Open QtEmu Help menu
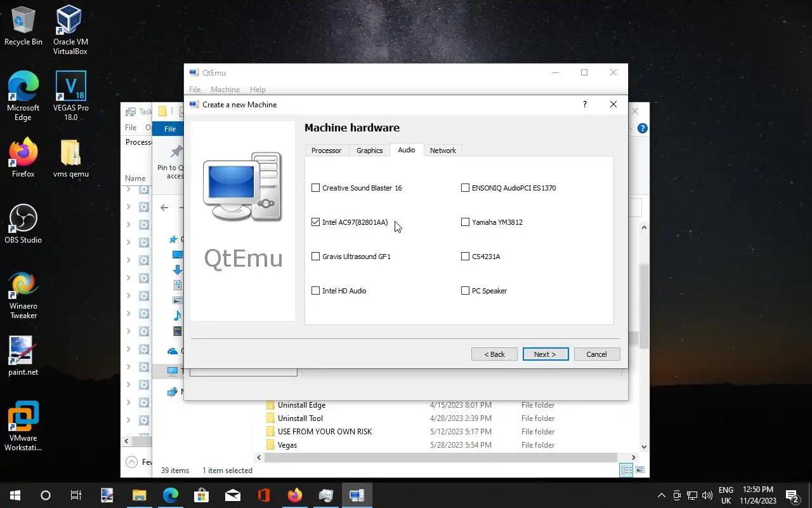The width and height of the screenshot is (812, 508). coord(258,90)
